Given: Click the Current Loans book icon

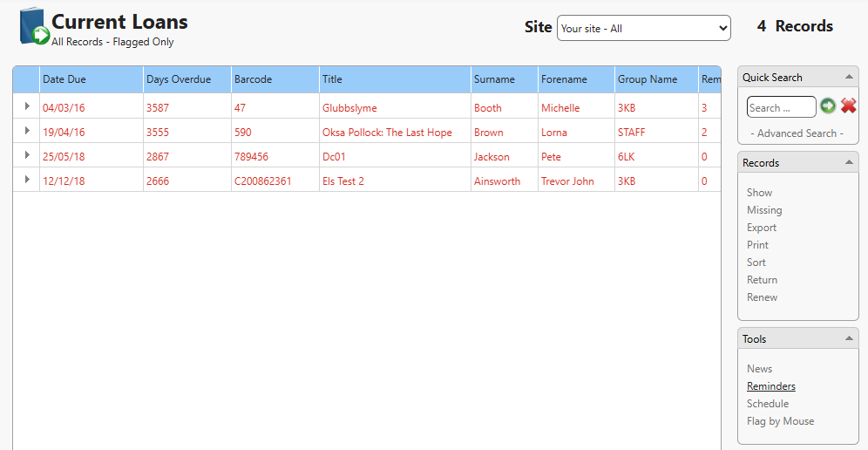Looking at the screenshot, I should tap(33, 26).
